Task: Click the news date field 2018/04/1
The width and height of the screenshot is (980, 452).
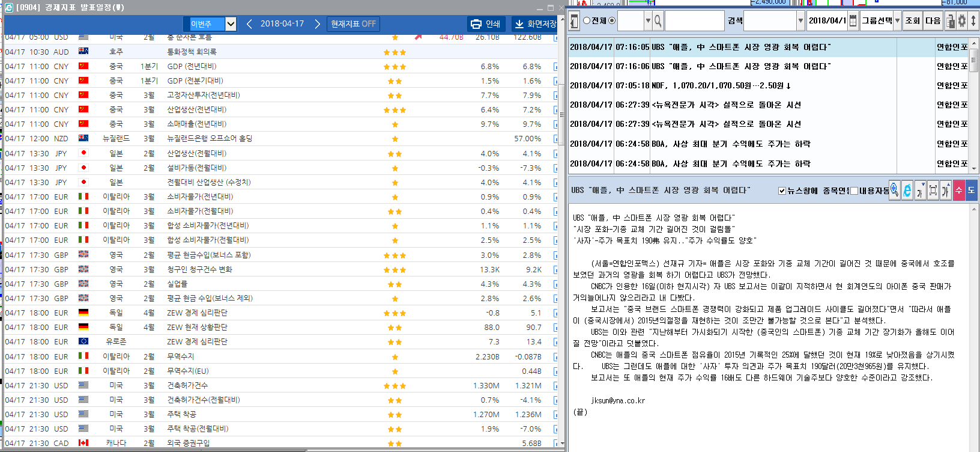Action: pos(827,21)
